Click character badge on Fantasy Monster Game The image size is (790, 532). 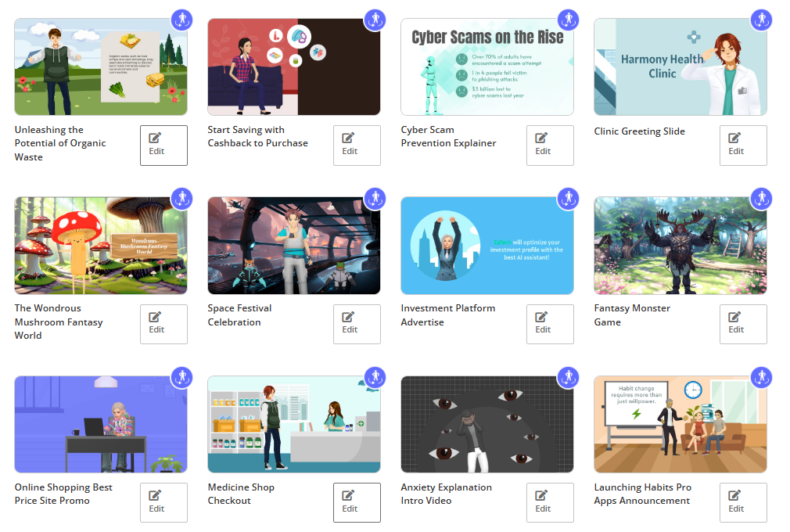click(761, 198)
